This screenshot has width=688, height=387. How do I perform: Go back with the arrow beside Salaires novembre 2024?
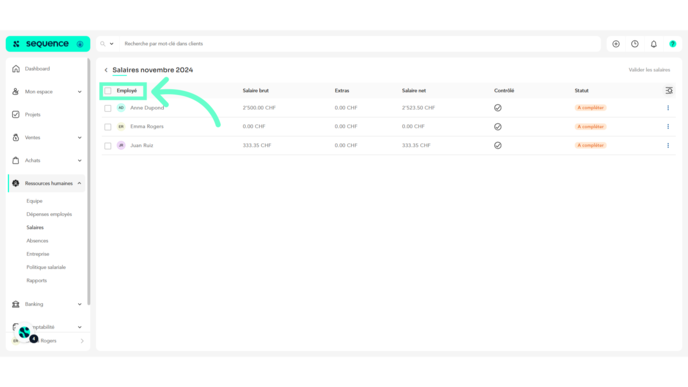point(106,70)
